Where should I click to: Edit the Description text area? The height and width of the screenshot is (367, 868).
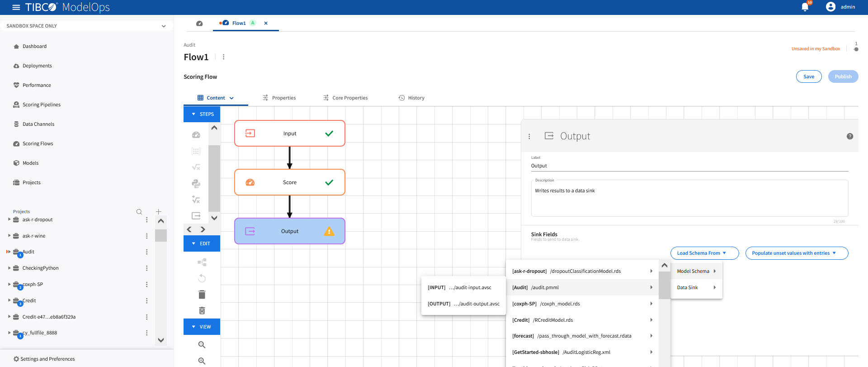tap(689, 198)
